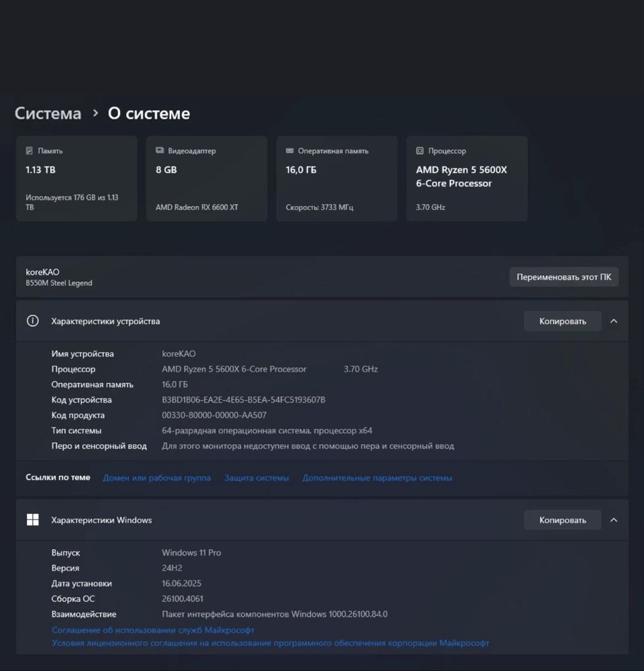Click the info icon beside Характеристики устройства
Screen dimensions: 644x671
32,321
